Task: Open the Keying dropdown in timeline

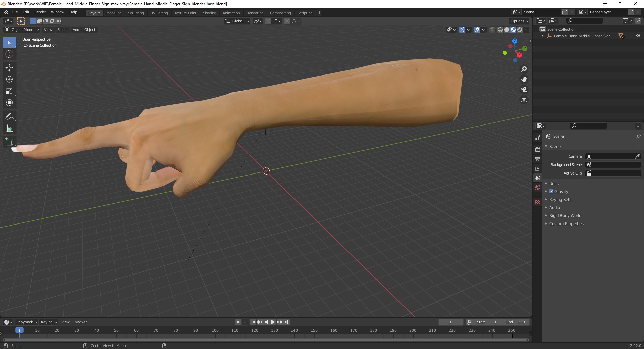Action: (49, 322)
